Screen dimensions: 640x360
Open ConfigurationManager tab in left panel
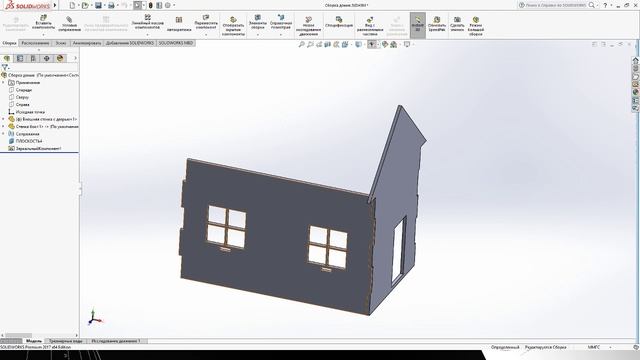[33, 58]
